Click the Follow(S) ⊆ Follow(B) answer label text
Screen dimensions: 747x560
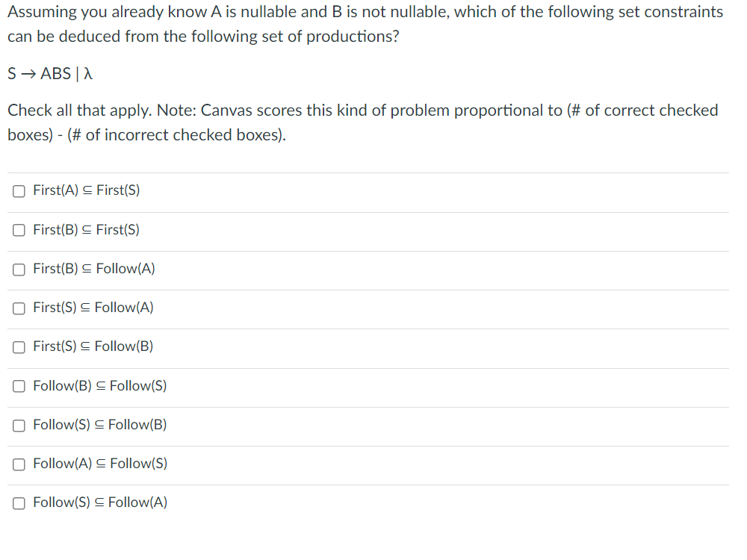coord(100,425)
